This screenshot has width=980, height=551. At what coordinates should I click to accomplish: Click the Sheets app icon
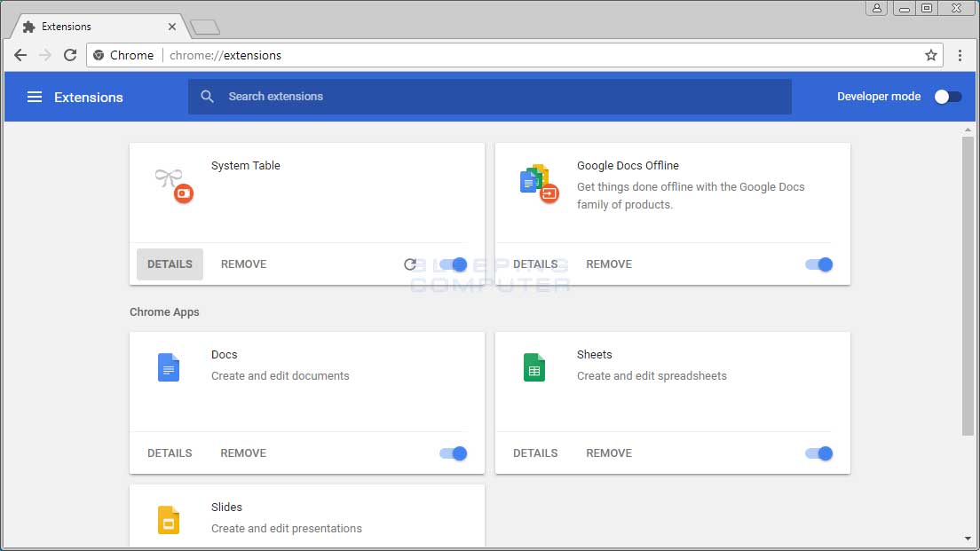[x=533, y=367]
